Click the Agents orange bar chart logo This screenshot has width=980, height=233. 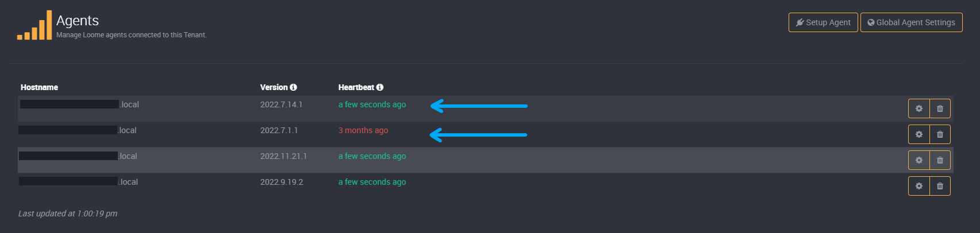(34, 26)
